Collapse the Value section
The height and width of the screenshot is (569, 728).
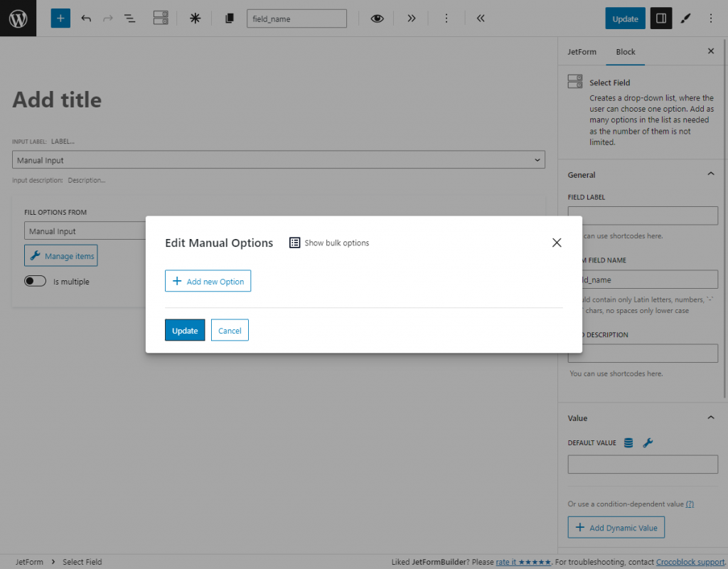tap(710, 418)
